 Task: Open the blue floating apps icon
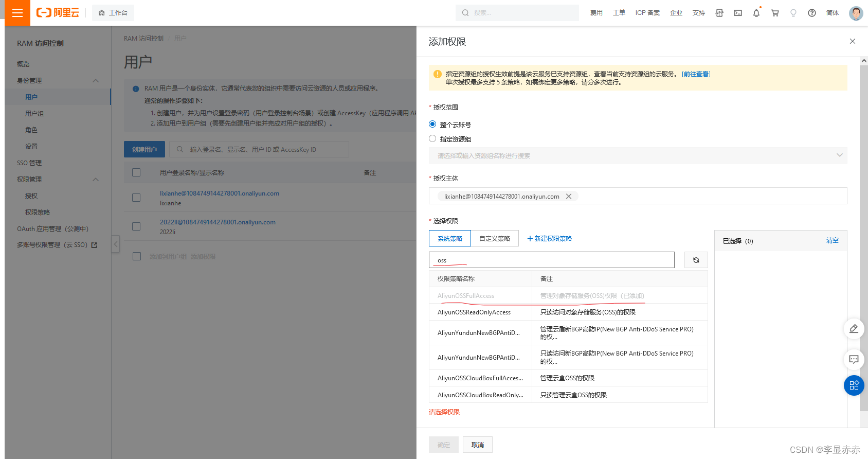(x=854, y=385)
